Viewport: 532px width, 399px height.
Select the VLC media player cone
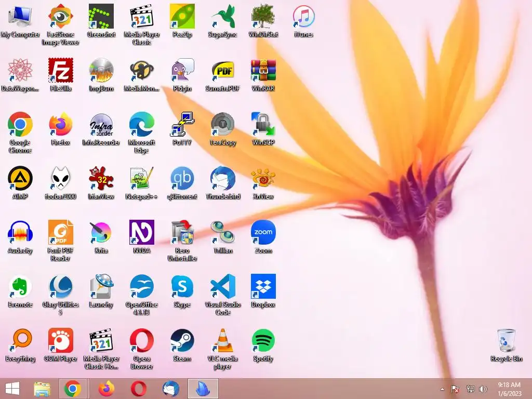[222, 340]
